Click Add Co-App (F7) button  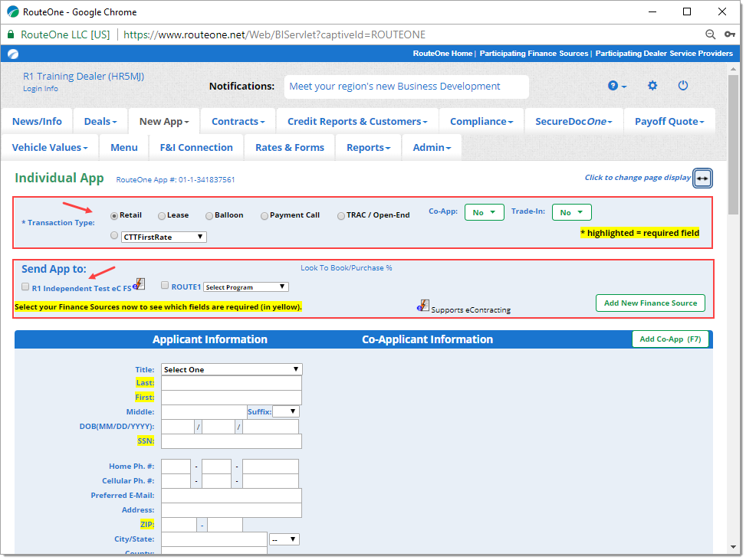click(x=670, y=339)
